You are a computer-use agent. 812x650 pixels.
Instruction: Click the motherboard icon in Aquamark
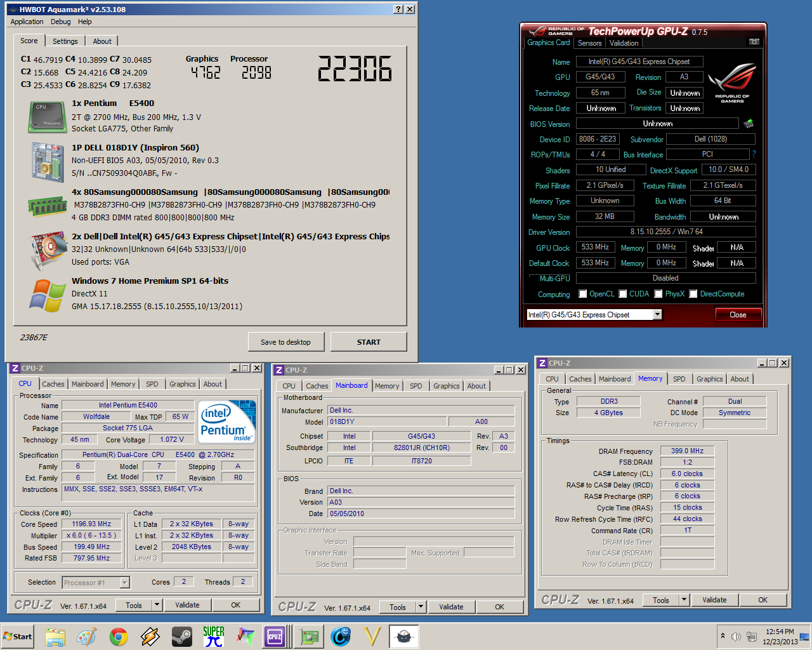coord(48,162)
